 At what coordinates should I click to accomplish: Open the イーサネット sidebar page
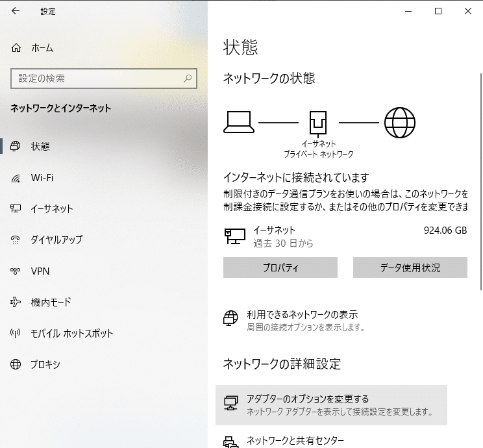coord(104,208)
